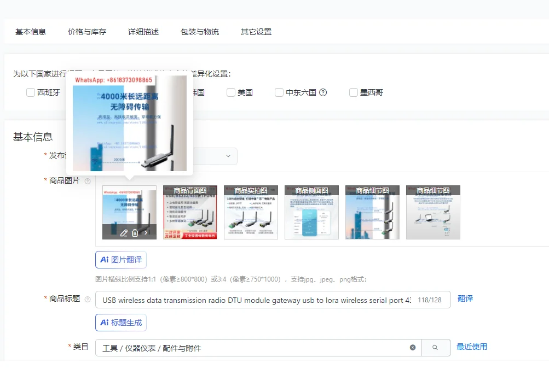
Task: Click the trash icon to delete the first product image
Action: click(x=134, y=232)
